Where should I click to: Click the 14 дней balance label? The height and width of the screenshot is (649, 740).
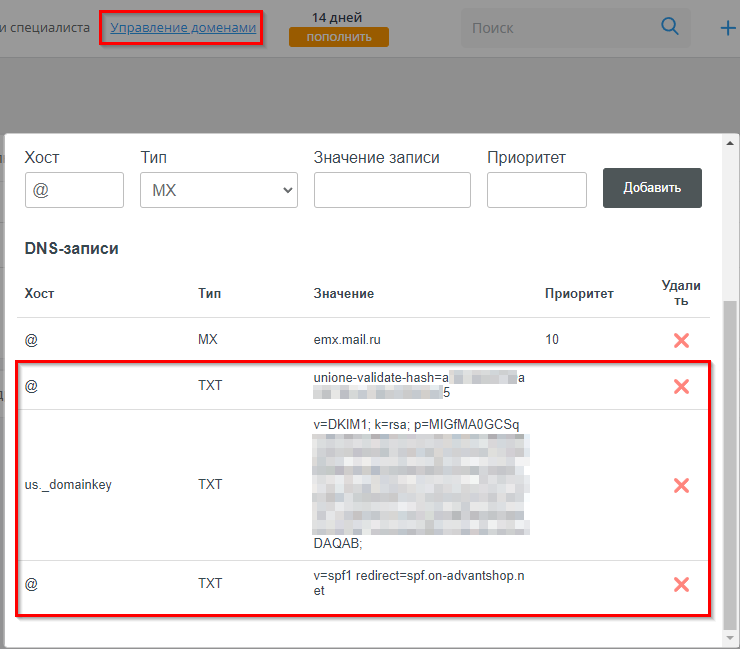[x=337, y=17]
